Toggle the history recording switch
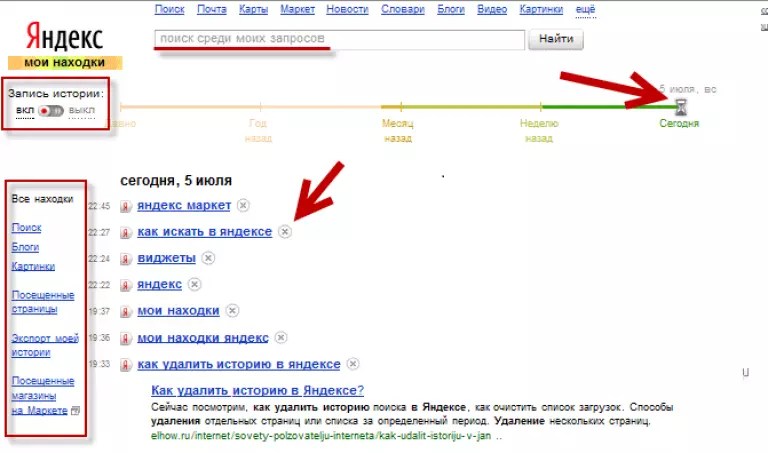The width and height of the screenshot is (768, 453). point(51,111)
